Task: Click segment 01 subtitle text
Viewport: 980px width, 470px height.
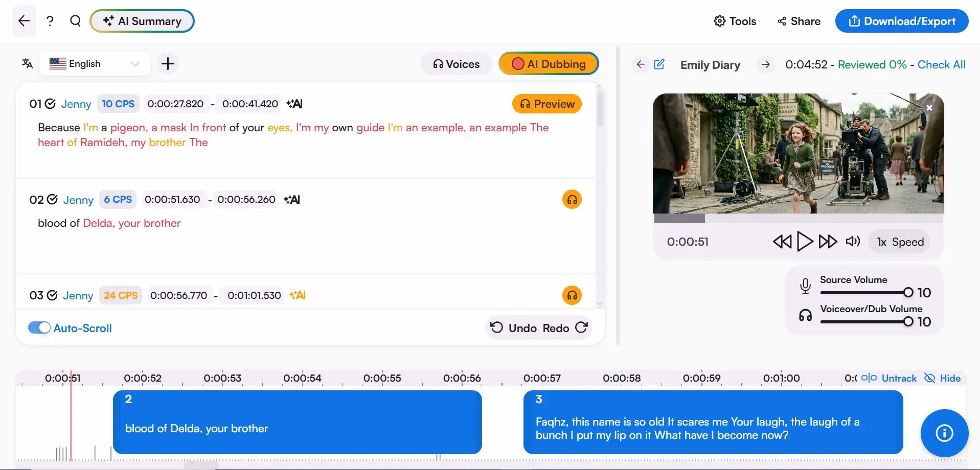Action: pyautogui.click(x=293, y=135)
